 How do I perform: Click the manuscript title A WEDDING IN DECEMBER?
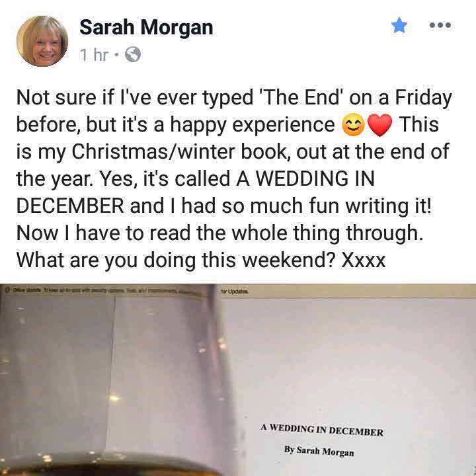click(322, 430)
